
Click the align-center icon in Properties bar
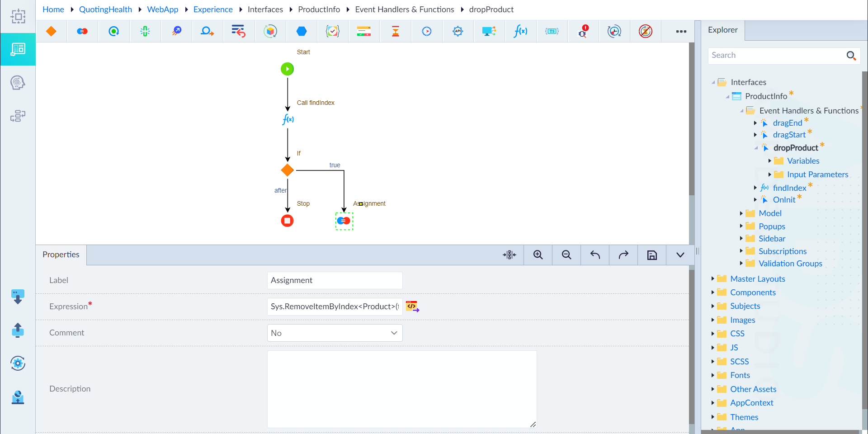509,255
